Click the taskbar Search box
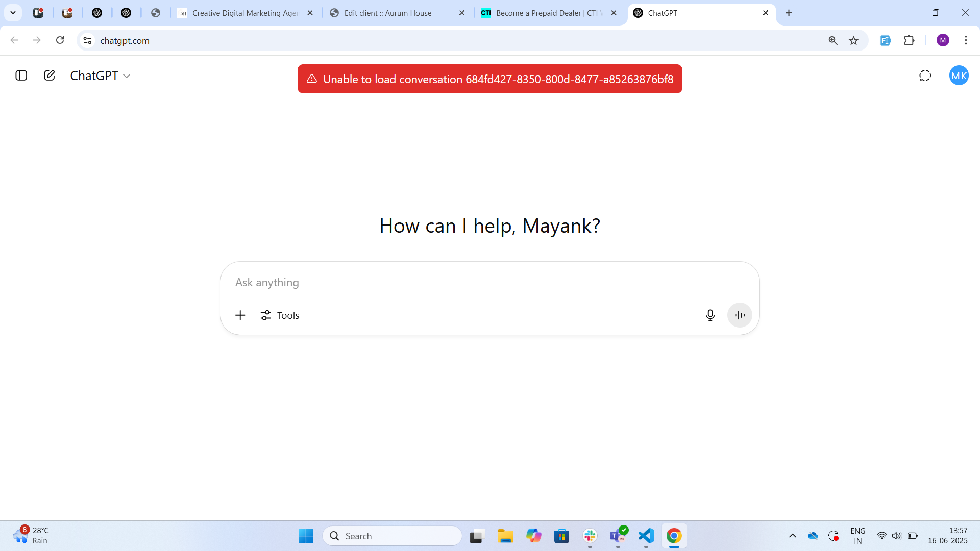 392,536
